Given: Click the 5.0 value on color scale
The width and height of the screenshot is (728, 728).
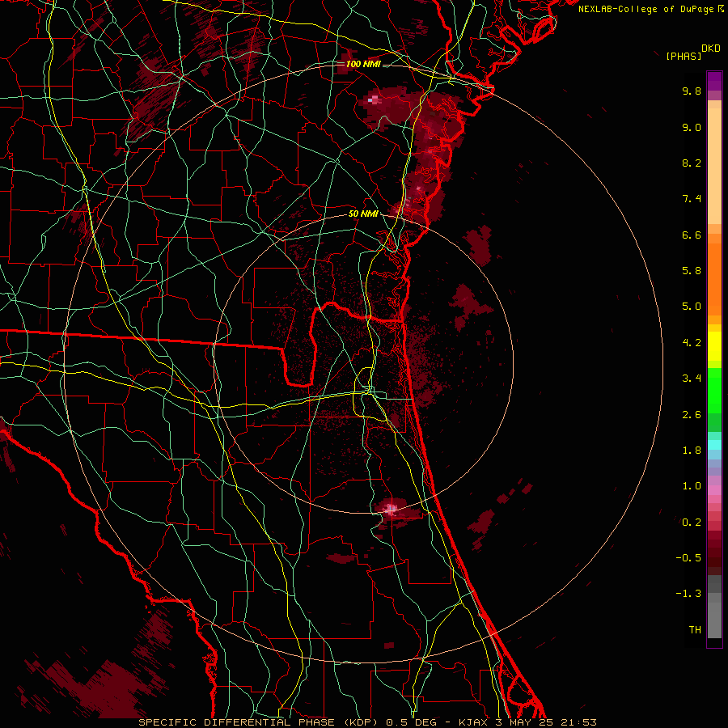Looking at the screenshot, I should point(692,307).
